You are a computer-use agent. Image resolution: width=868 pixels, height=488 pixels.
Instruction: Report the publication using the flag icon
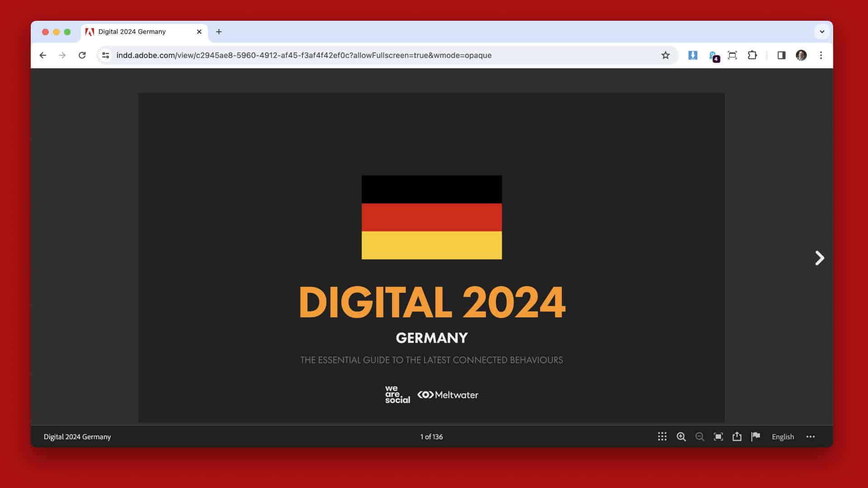[755, 436]
